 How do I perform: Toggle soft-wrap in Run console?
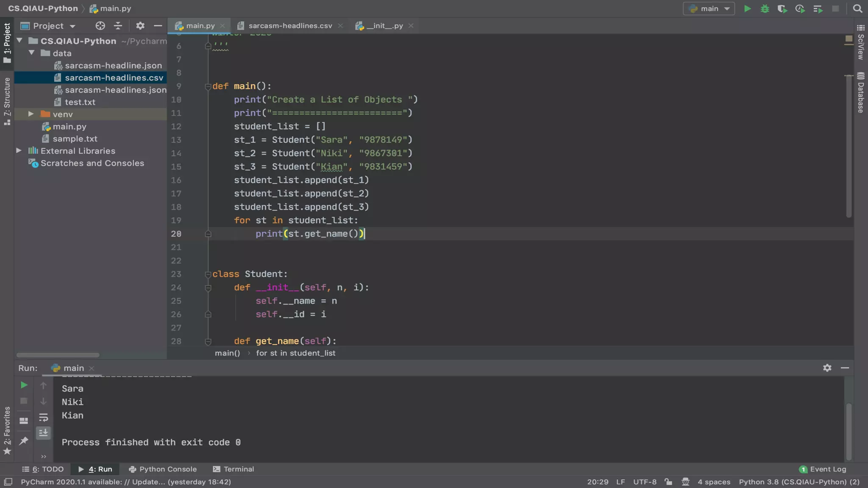[43, 418]
